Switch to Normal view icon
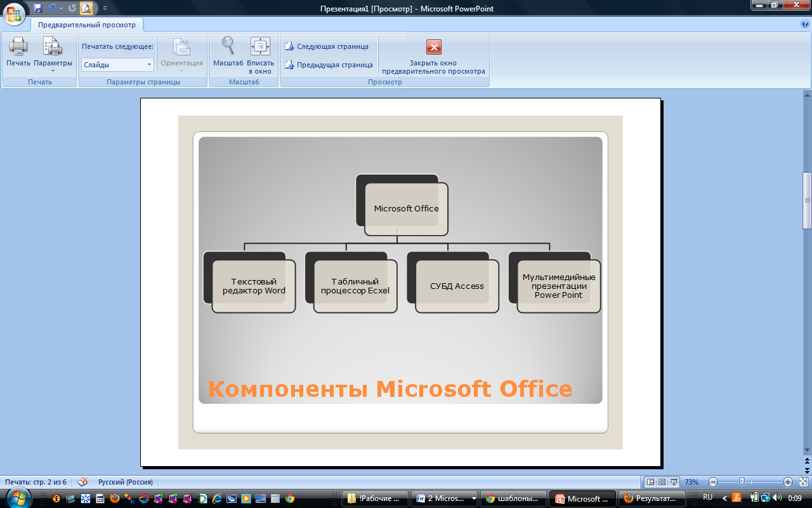This screenshot has width=812, height=508. (x=650, y=482)
